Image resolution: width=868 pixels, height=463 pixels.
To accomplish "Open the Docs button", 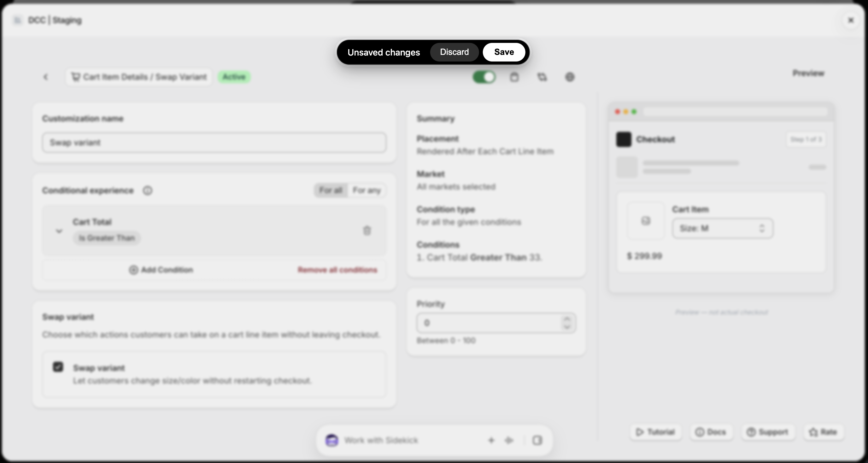I will pos(711,432).
